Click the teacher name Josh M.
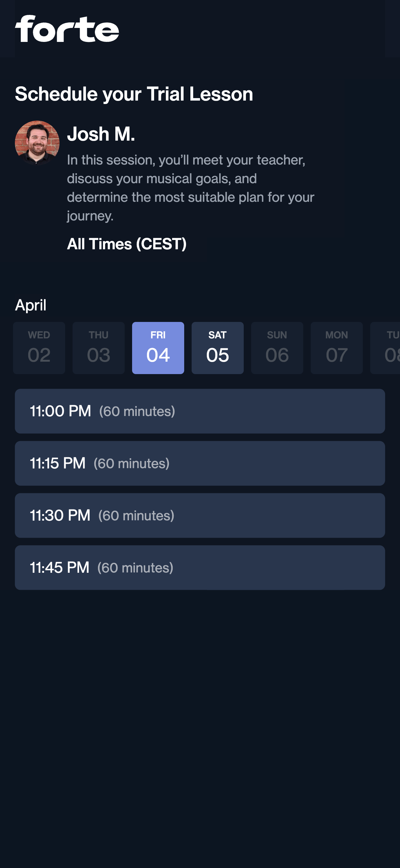400x868 pixels. (x=101, y=134)
